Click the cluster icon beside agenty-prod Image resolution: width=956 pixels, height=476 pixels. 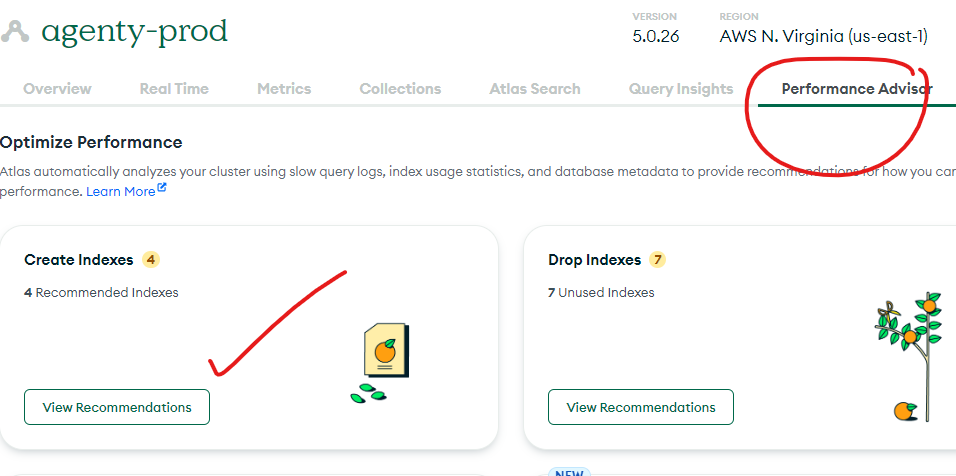15,32
